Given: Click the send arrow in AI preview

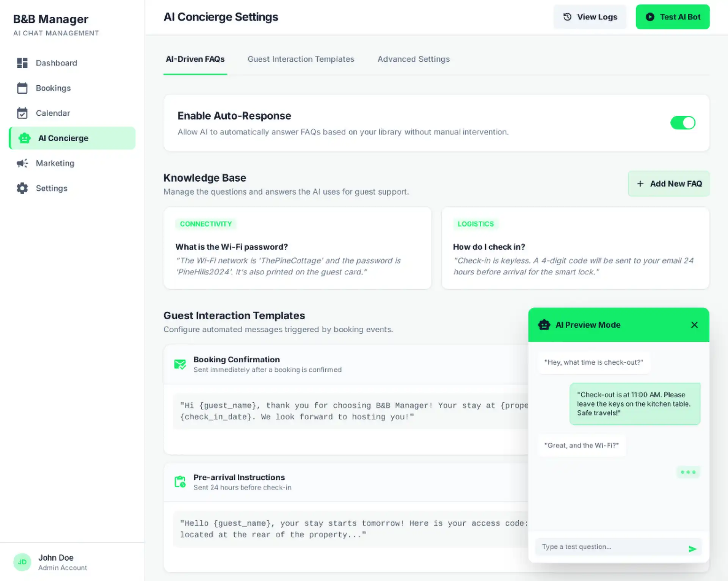Looking at the screenshot, I should pyautogui.click(x=692, y=548).
